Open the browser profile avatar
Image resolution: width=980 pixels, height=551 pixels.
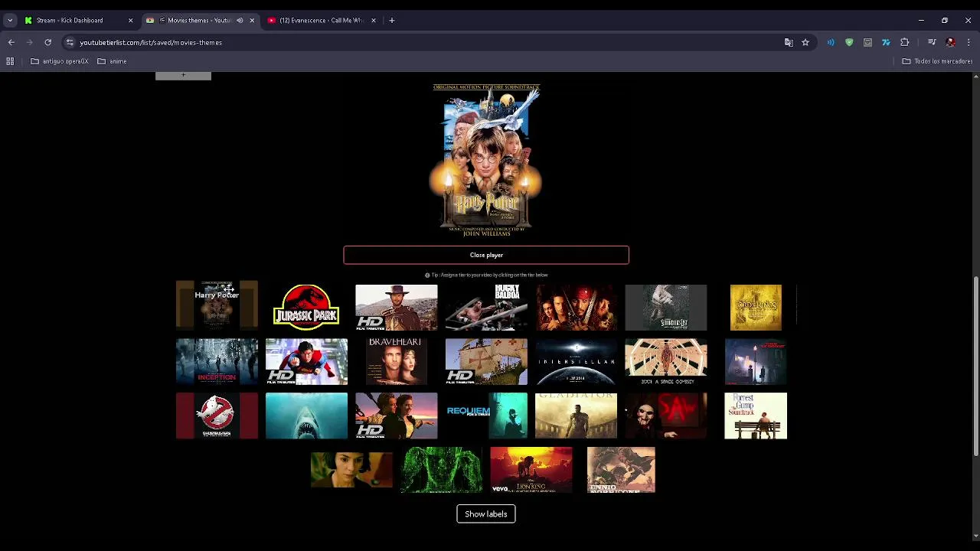(950, 43)
